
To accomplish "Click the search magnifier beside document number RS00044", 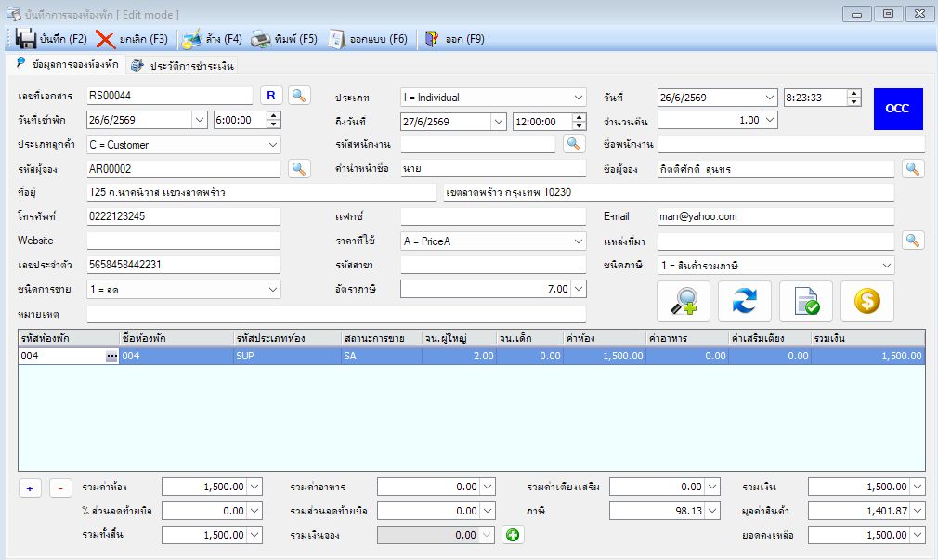I will point(299,95).
